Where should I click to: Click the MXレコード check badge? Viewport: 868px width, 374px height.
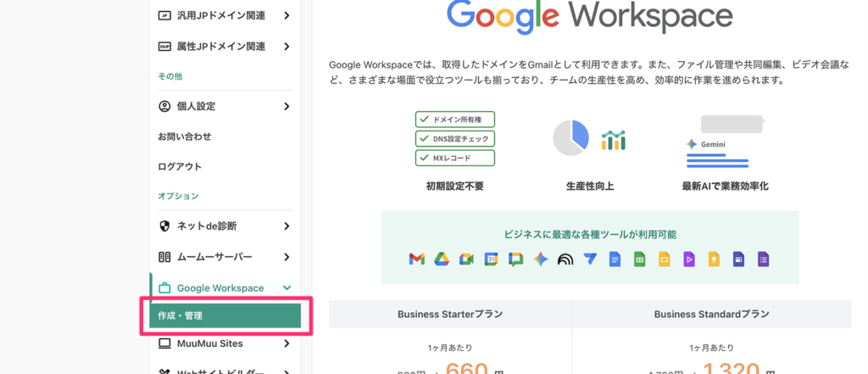[455, 158]
